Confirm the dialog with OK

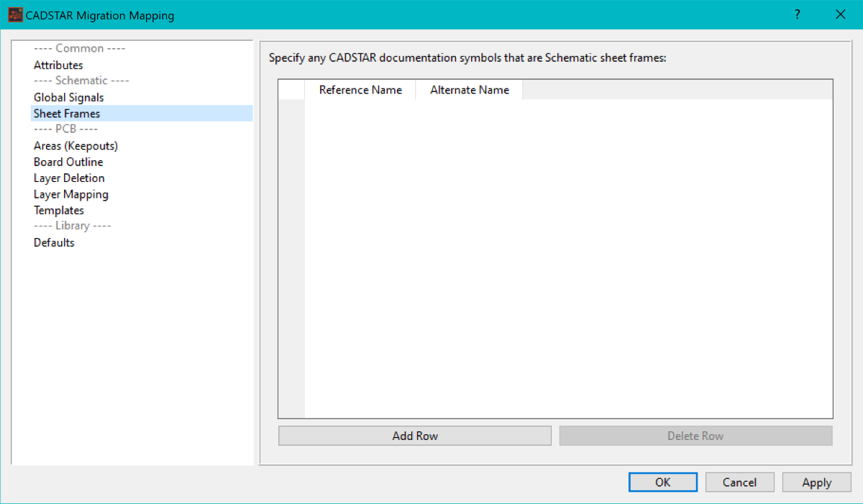[663, 482]
